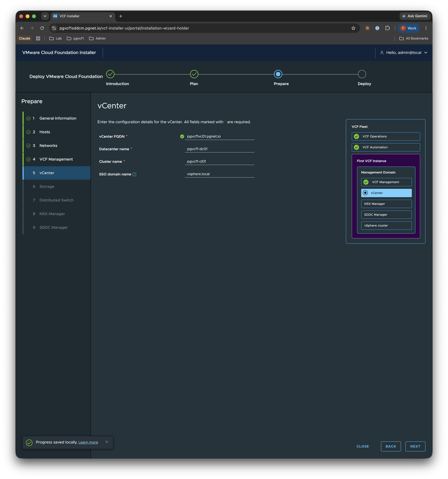The width and height of the screenshot is (448, 479).
Task: Open SDDC Manager step in sidebar
Action: (57, 227)
